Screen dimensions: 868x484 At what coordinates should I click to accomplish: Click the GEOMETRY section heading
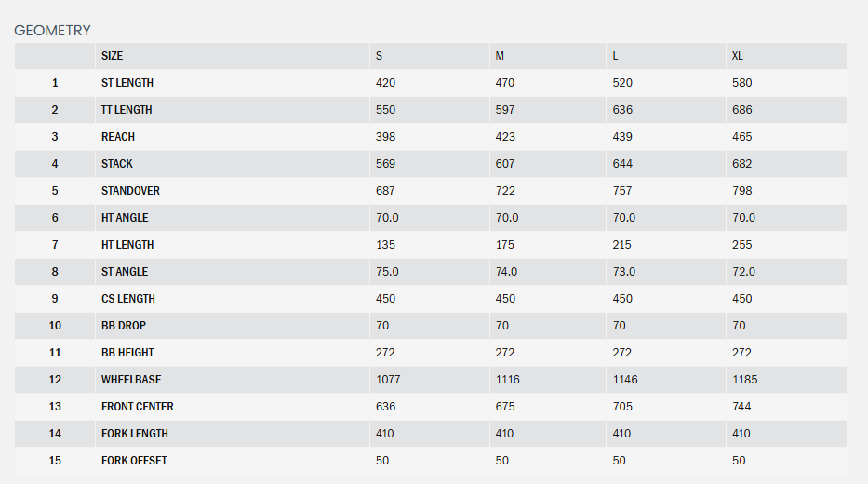pos(52,31)
